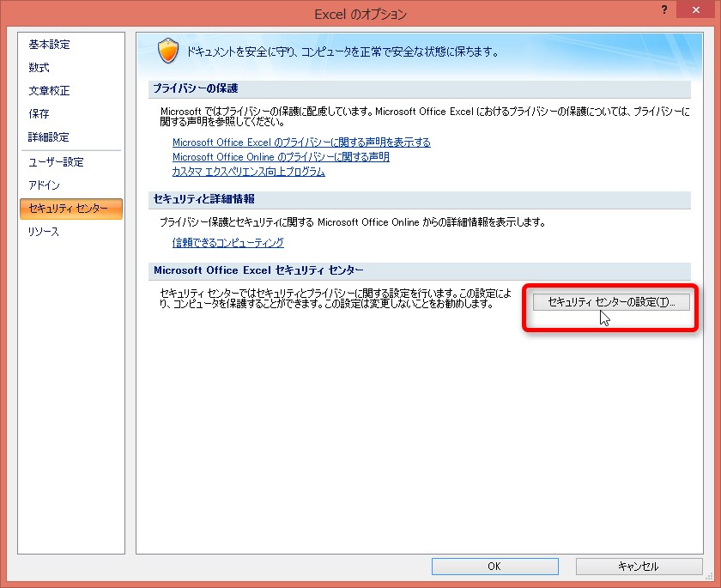Click the Microsoft Office Excel セキュリティ センター heading
The height and width of the screenshot is (588, 721).
pos(258,270)
